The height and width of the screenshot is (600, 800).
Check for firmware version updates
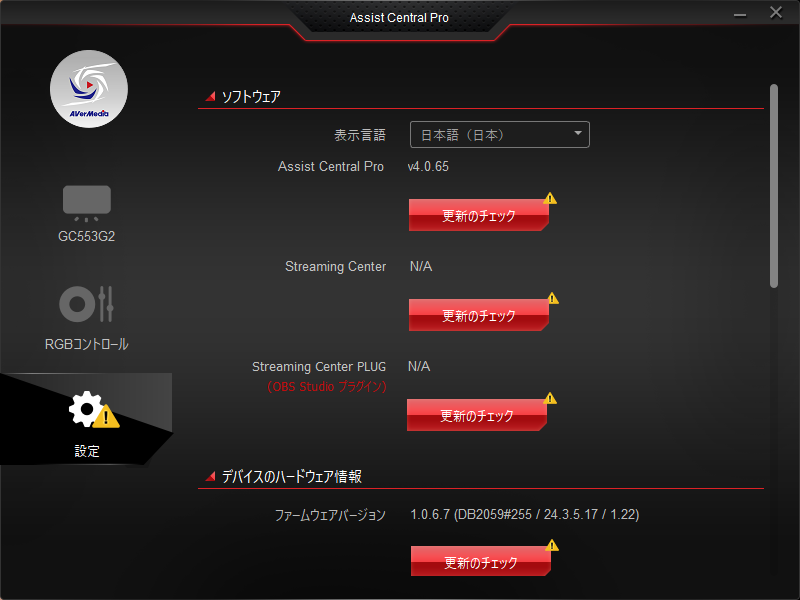point(481,561)
